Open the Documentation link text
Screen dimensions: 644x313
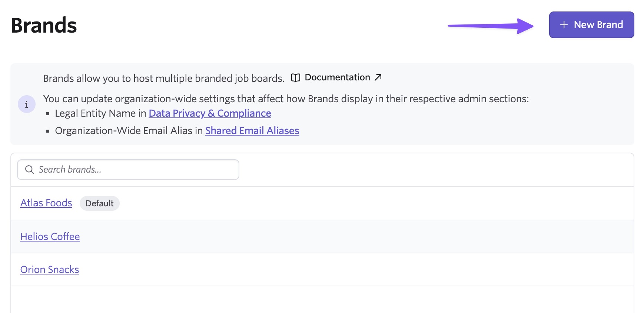337,77
